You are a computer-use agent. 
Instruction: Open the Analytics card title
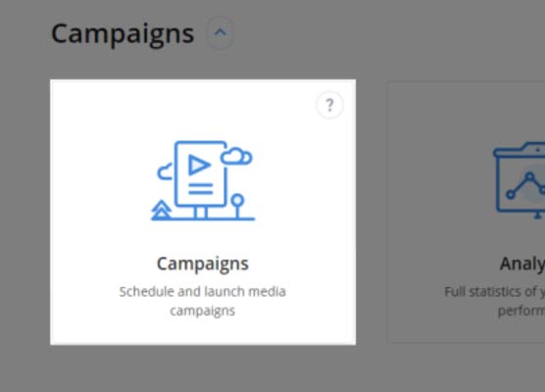point(522,264)
